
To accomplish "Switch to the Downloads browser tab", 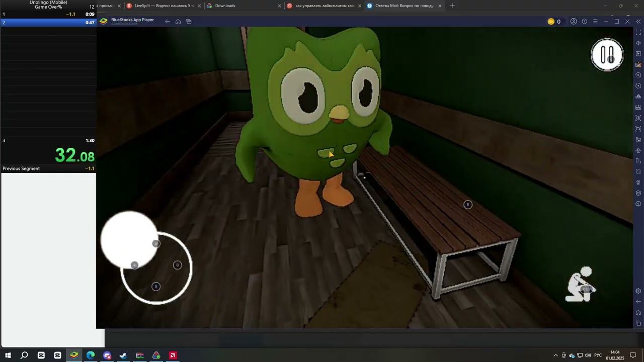I will [244, 6].
